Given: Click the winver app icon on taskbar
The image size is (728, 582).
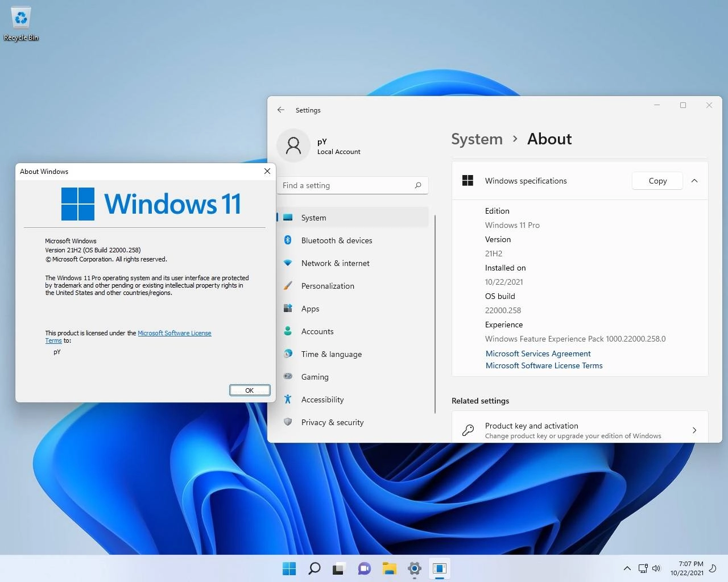Looking at the screenshot, I should 439,568.
